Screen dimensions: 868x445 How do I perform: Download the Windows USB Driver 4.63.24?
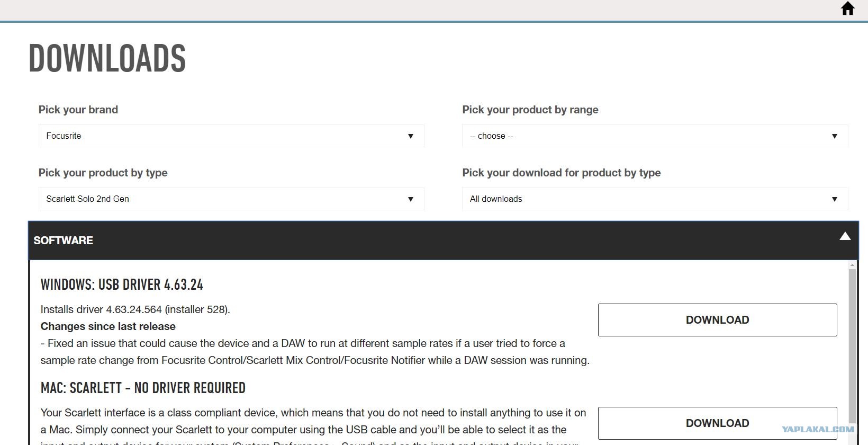tap(717, 320)
